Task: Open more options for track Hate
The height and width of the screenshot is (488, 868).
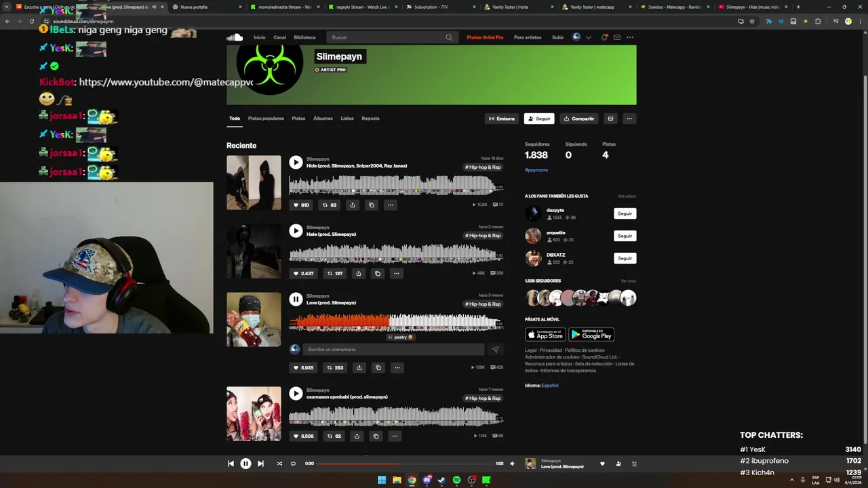Action: pyautogui.click(x=397, y=273)
